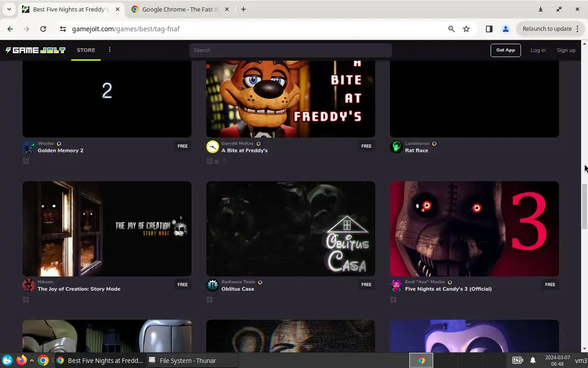Click the FREE label on Oblitus Casa

click(366, 284)
